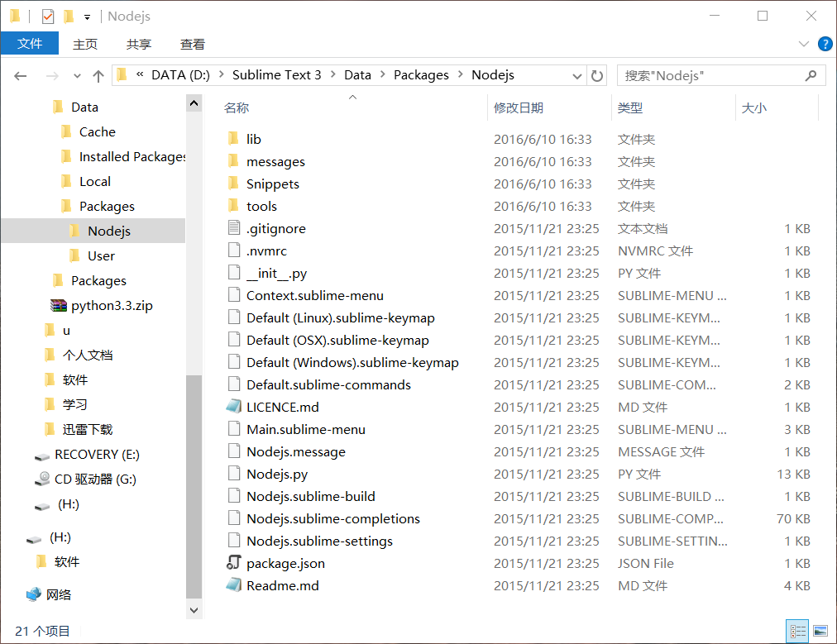
Task: Click the search magnifier icon
Action: [x=811, y=76]
